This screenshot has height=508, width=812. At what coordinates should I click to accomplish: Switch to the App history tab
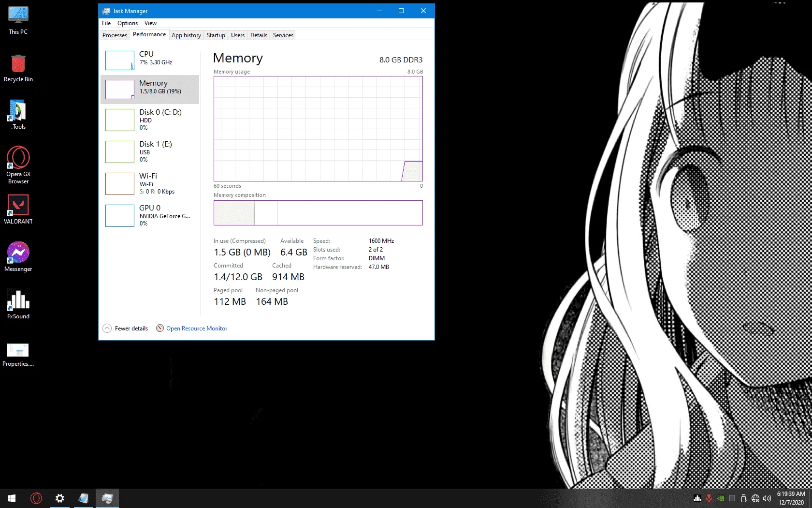[186, 35]
